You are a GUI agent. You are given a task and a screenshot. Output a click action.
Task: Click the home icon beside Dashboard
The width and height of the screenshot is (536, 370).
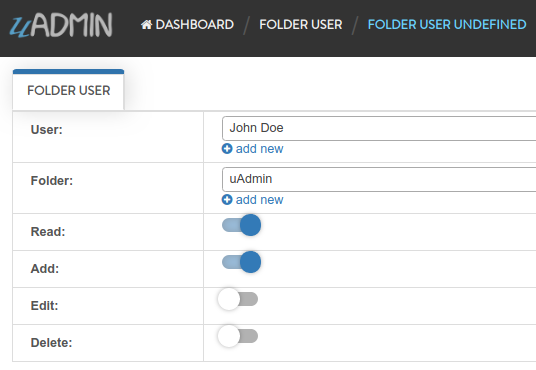(147, 24)
